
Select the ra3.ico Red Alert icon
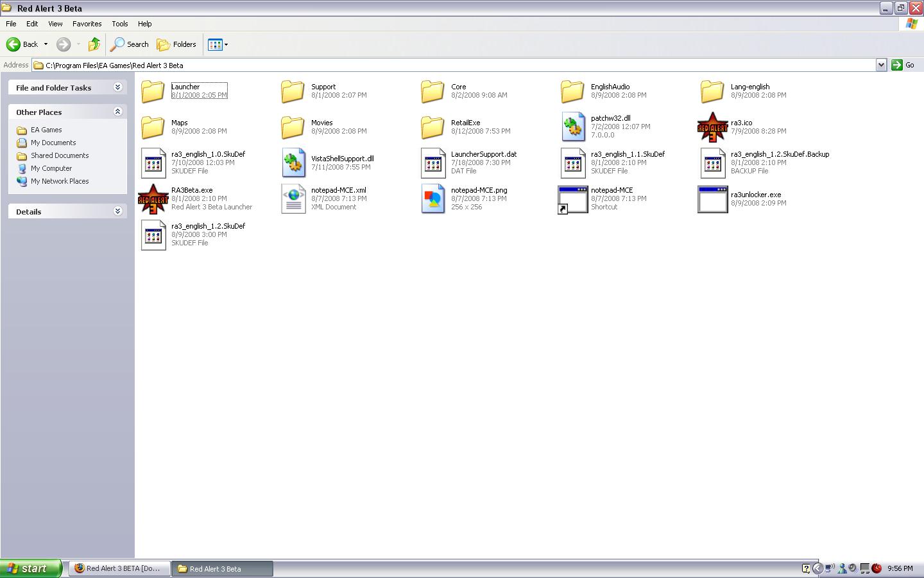712,127
